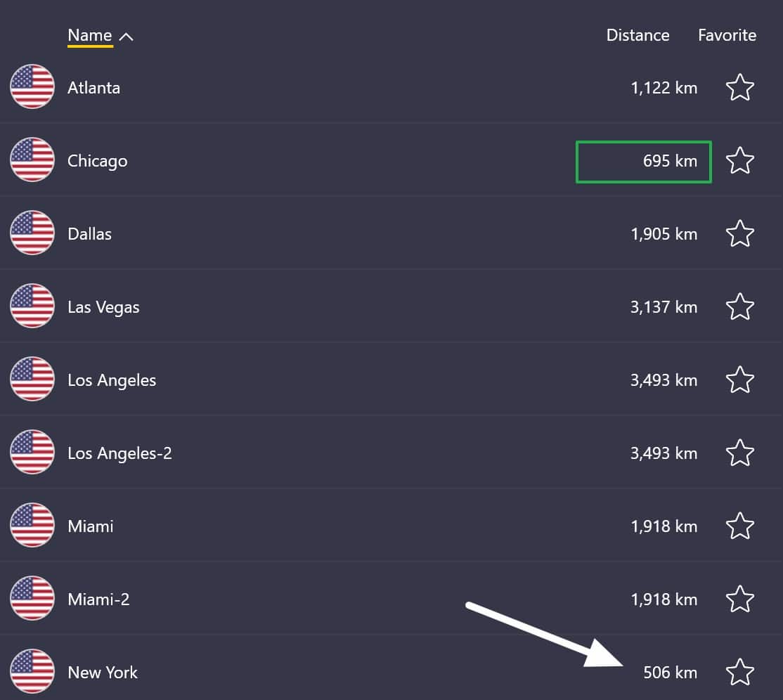Toggle the favorite star for Chicago
The image size is (783, 700).
[739, 160]
